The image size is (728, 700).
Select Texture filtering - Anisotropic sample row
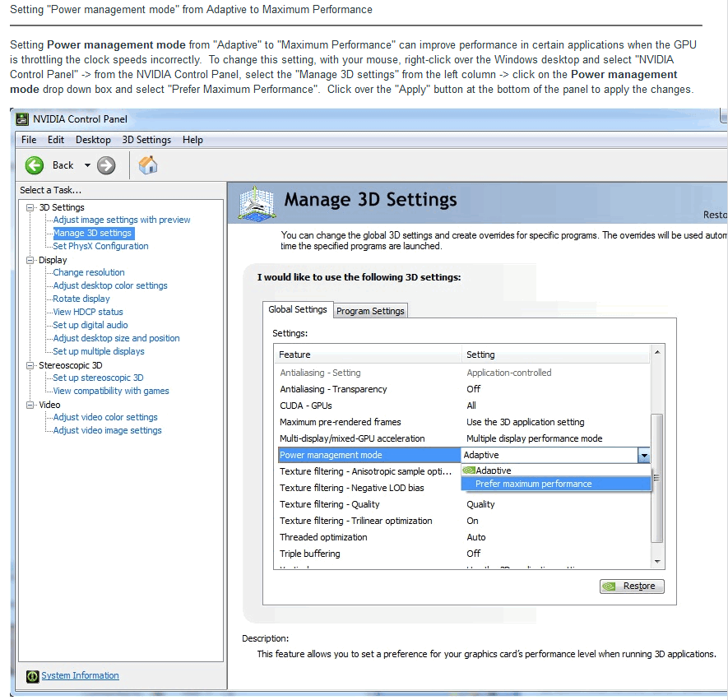369,471
